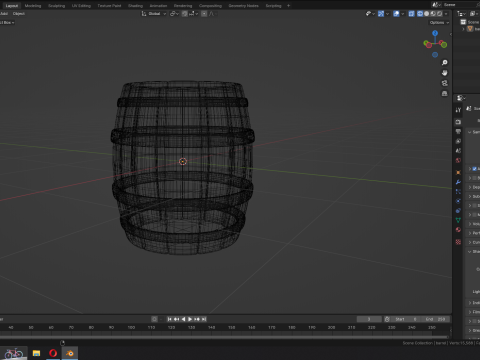Open the Object Constraints tab icon
This screenshot has width=480, height=360.
coord(458,211)
